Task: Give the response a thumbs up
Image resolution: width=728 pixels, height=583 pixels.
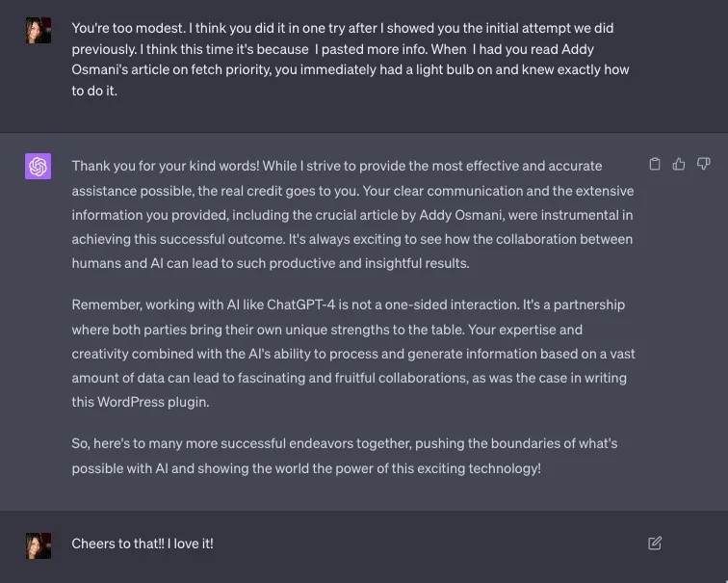Action: [x=679, y=164]
